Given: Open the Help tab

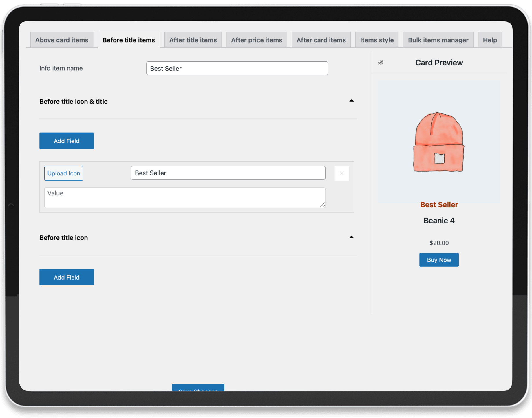Looking at the screenshot, I should click(x=490, y=40).
